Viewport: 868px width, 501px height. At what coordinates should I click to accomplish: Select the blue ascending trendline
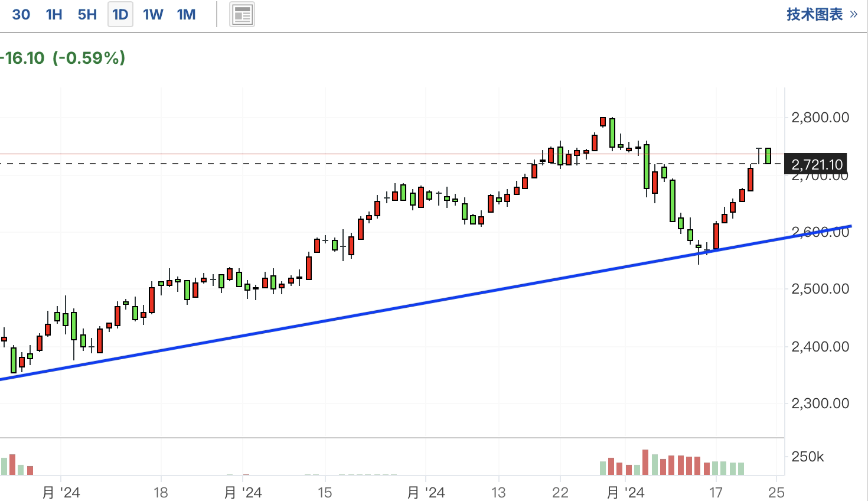pos(425,302)
